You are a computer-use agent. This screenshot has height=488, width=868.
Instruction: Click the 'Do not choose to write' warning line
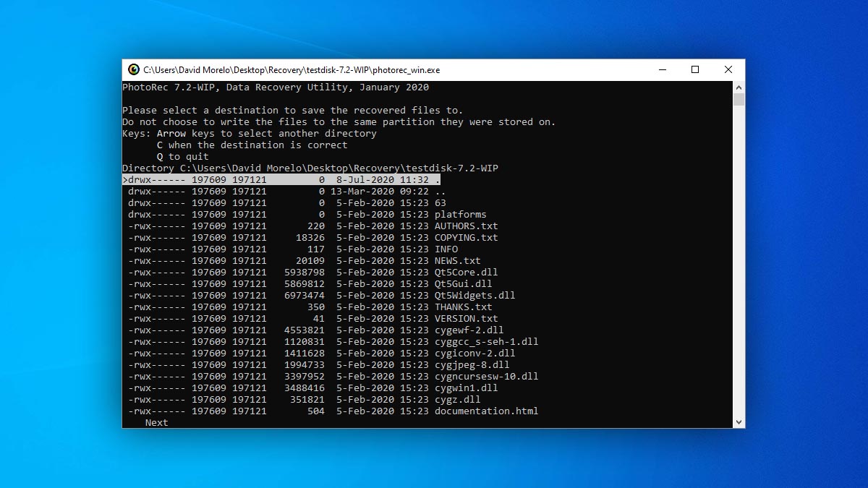point(339,122)
